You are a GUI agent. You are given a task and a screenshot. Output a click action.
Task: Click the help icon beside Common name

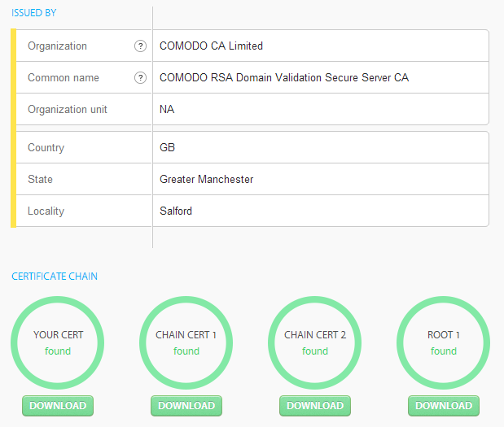140,78
